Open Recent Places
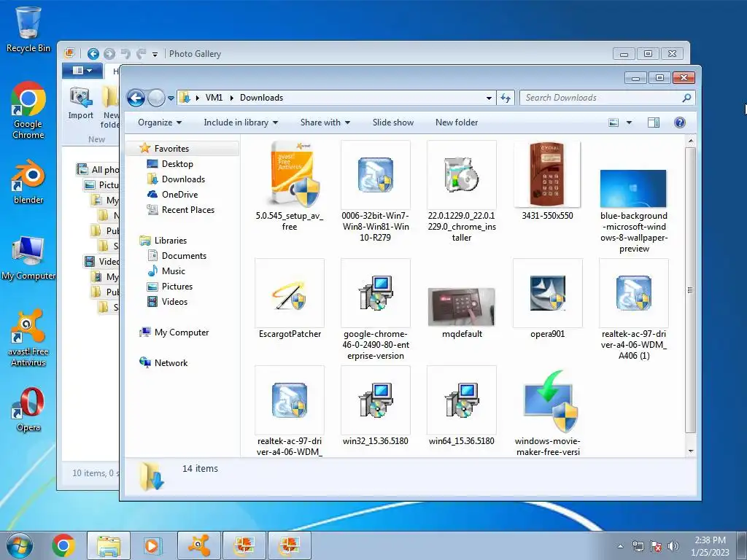 click(181, 209)
